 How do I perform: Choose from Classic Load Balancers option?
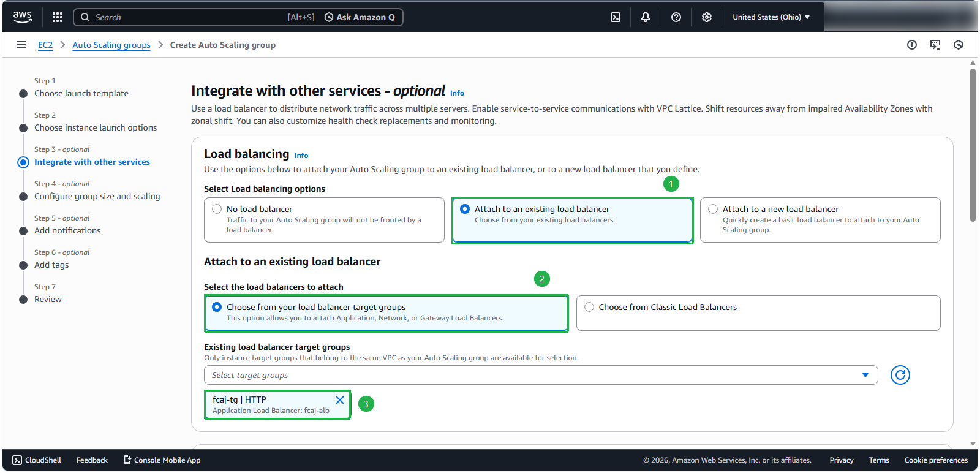pyautogui.click(x=758, y=313)
